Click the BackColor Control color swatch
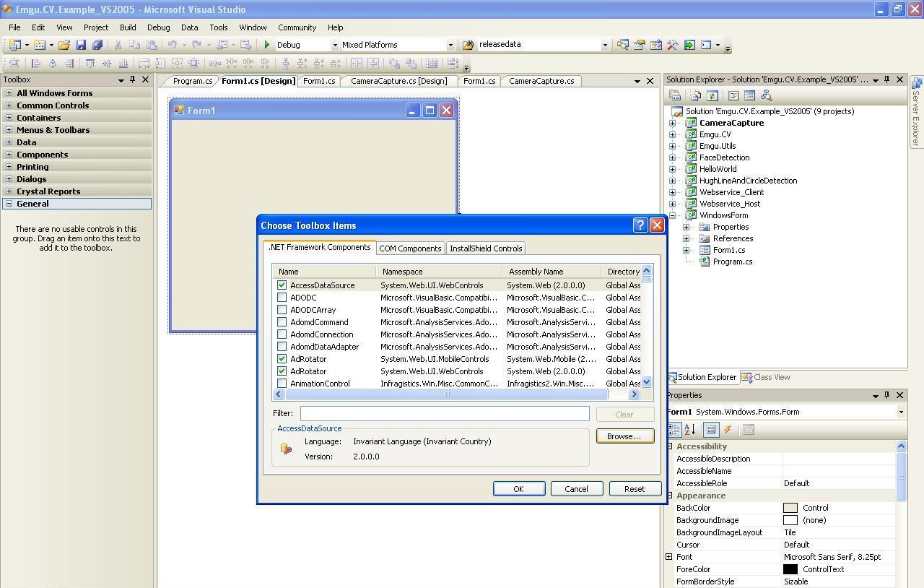Image resolution: width=924 pixels, height=588 pixels. (790, 508)
